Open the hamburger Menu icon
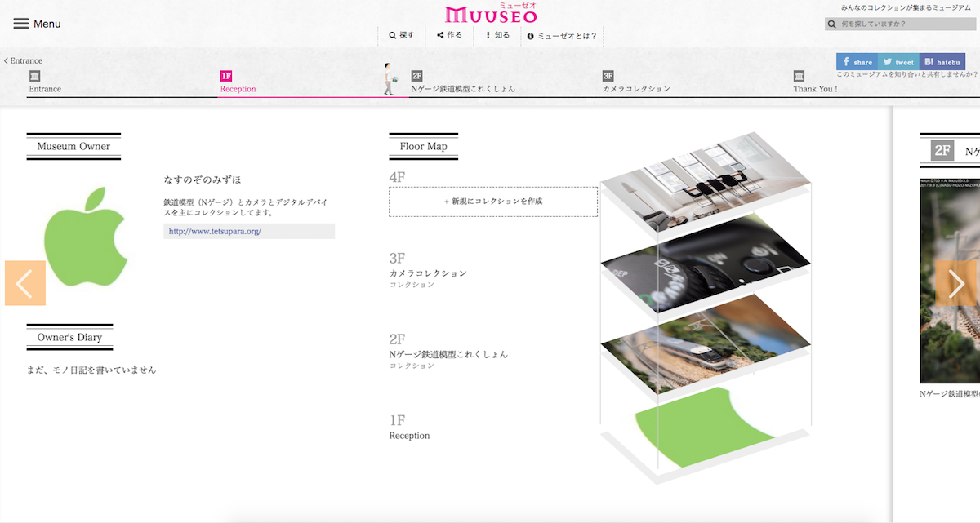 pyautogui.click(x=21, y=24)
